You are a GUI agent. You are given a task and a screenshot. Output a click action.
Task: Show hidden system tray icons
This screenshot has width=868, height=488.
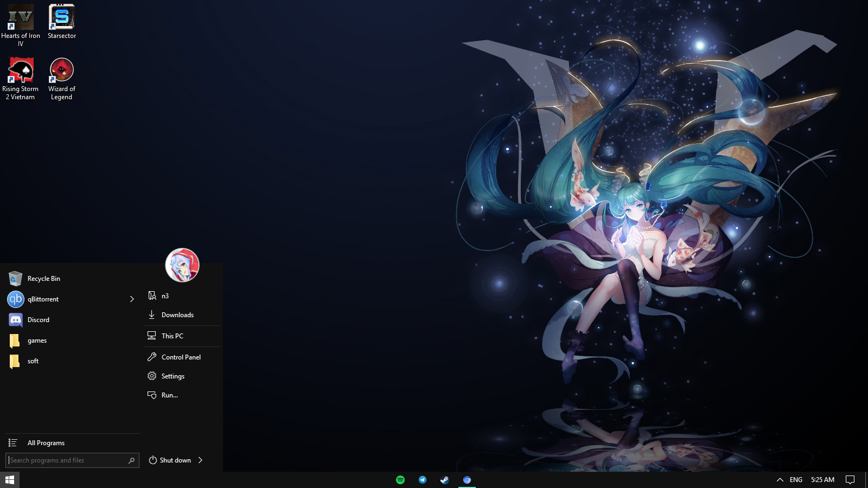coord(780,480)
